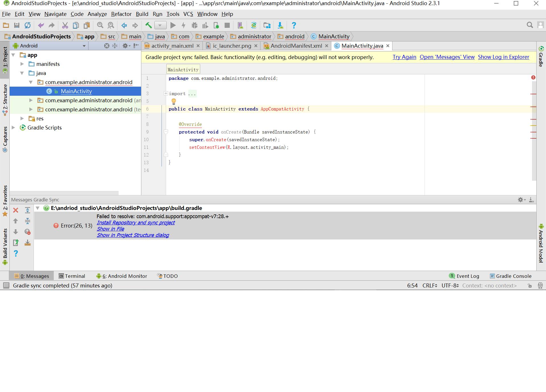Viewport: 546px width, 392px height.
Task: Open project panel gear settings dropdown
Action: click(x=126, y=46)
